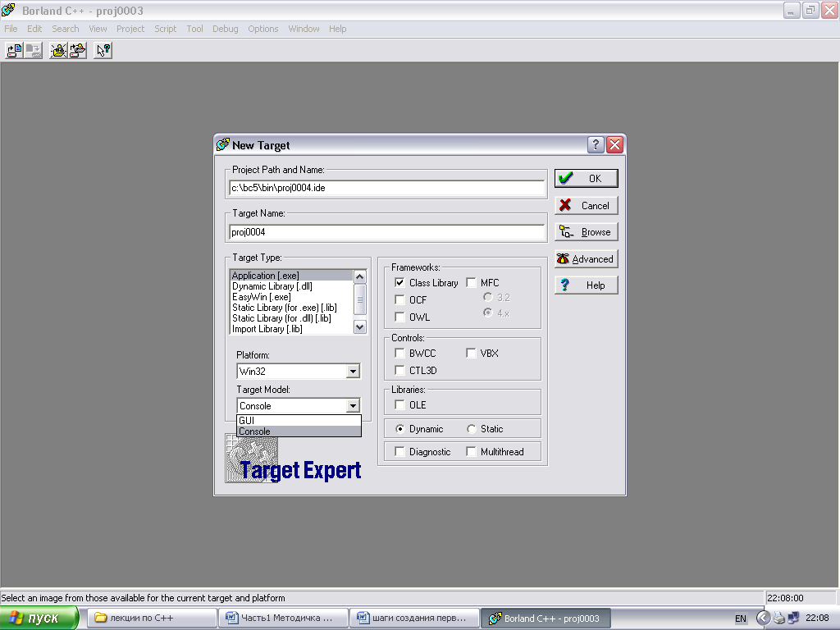The height and width of the screenshot is (630, 840).
Task: Click the Target Name input field
Action: 387,232
